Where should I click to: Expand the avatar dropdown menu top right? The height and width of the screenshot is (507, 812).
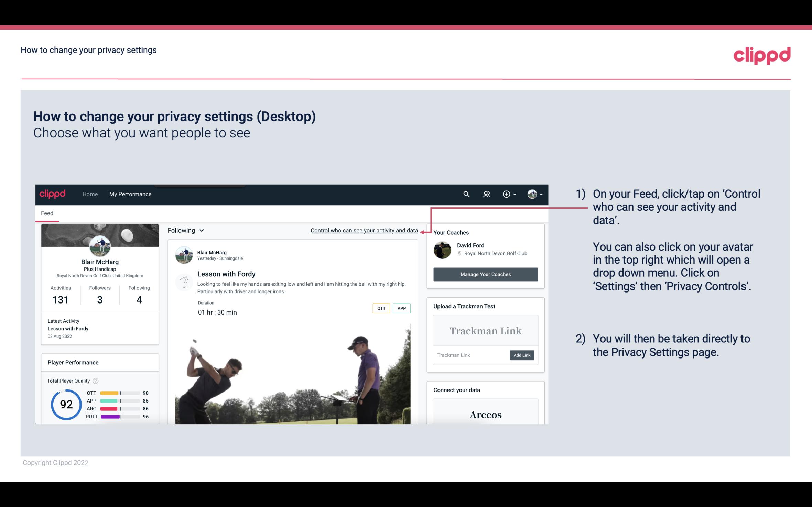(535, 194)
